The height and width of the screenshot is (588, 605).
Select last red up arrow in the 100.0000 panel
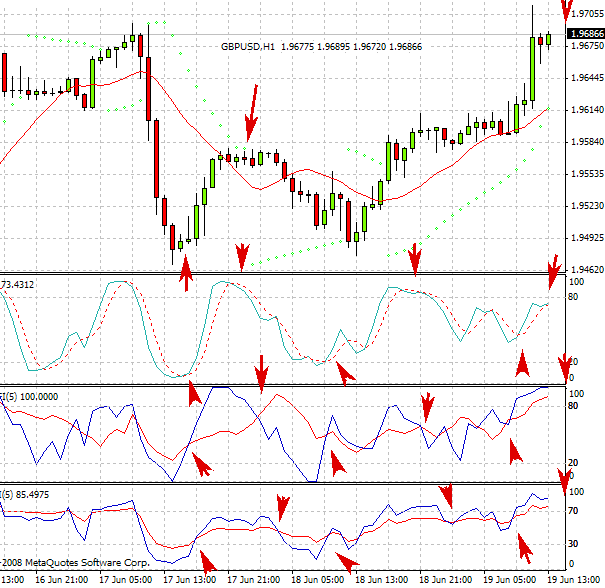tap(515, 450)
